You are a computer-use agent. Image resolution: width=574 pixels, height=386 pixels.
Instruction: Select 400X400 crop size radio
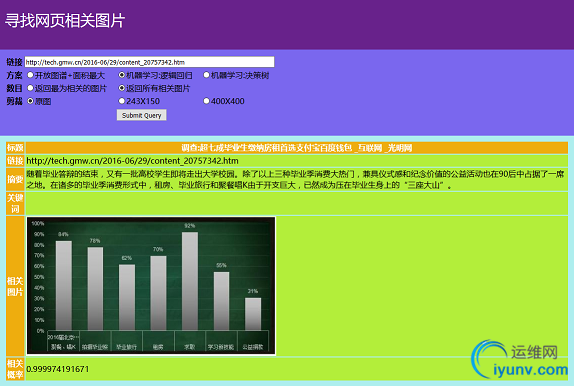(x=206, y=101)
